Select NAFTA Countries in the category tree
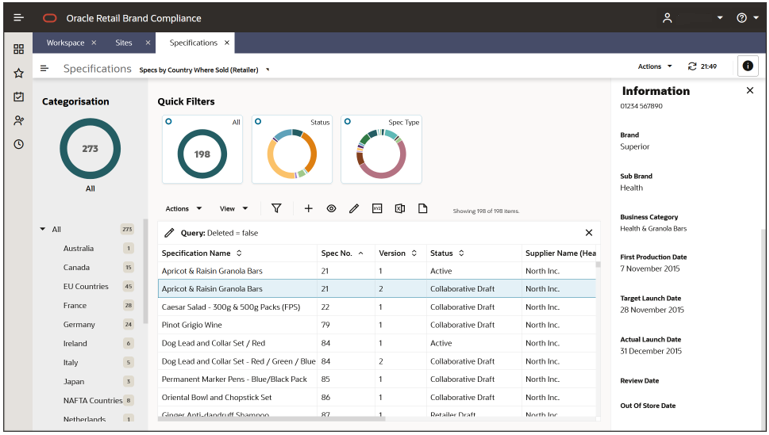This screenshot has height=435, width=769. [x=93, y=401]
